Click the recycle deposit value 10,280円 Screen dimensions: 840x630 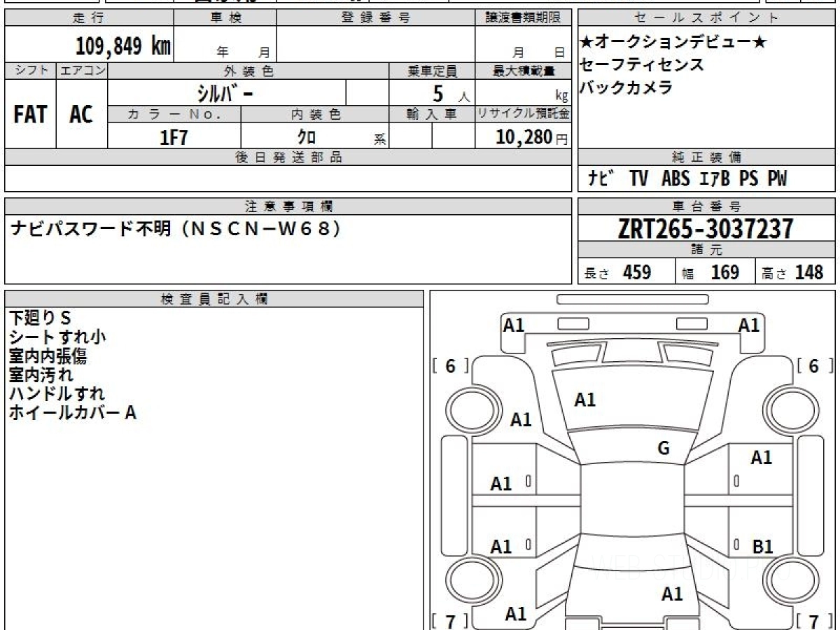(532, 137)
